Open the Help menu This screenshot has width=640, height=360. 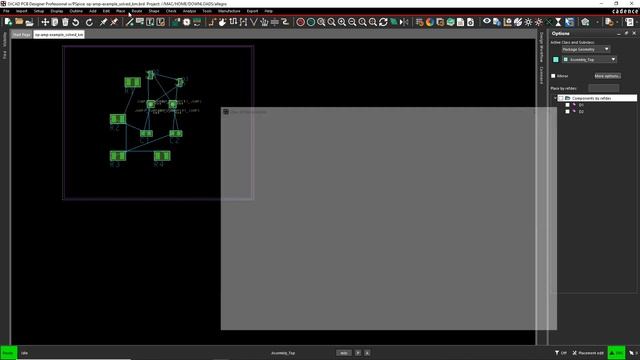(x=269, y=11)
